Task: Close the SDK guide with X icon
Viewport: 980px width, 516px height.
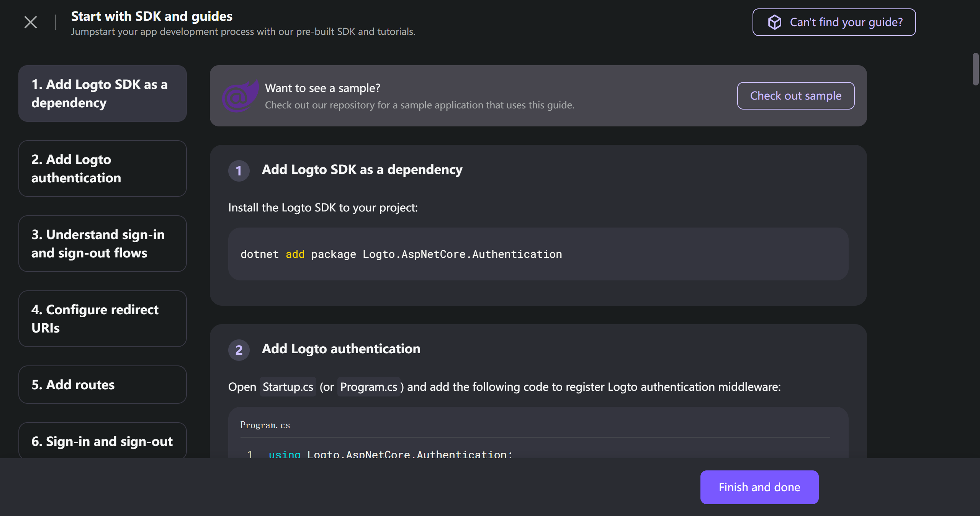Action: (30, 22)
